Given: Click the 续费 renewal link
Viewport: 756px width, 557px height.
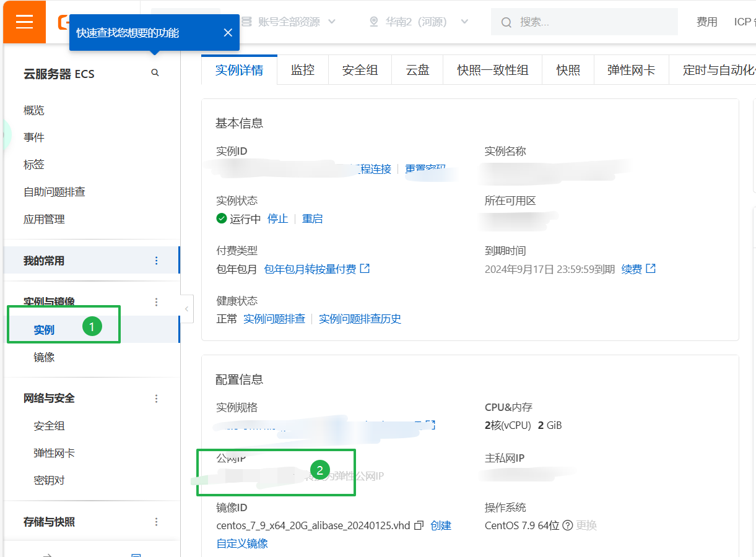Looking at the screenshot, I should tap(632, 269).
